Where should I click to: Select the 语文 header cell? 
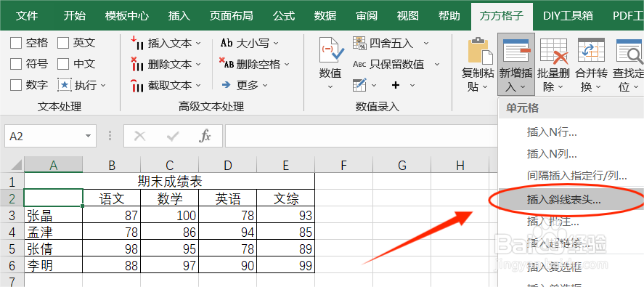112,198
